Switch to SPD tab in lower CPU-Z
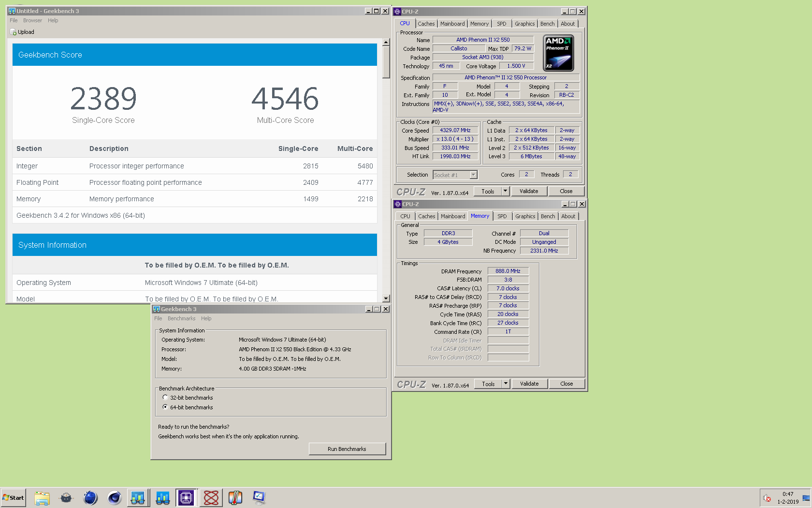 (x=502, y=216)
